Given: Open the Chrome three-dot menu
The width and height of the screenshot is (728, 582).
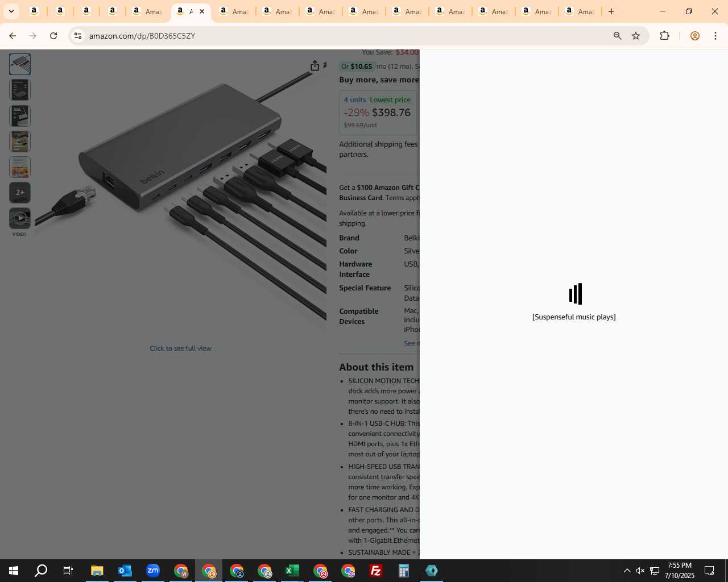Looking at the screenshot, I should point(715,36).
